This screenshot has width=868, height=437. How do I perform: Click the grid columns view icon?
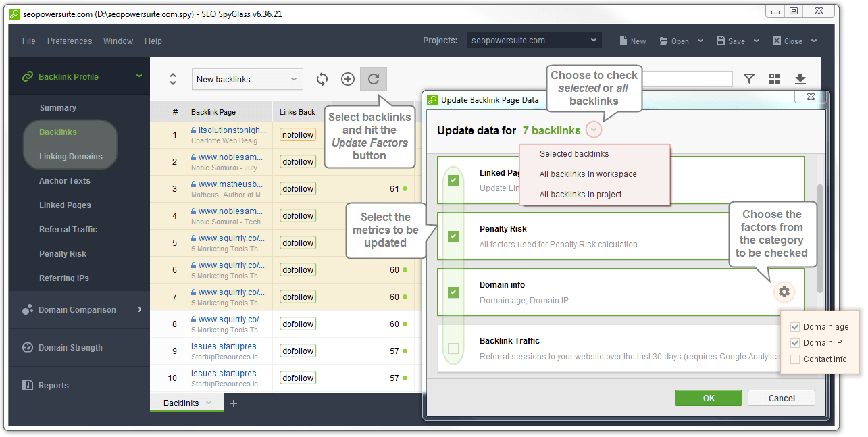[775, 79]
